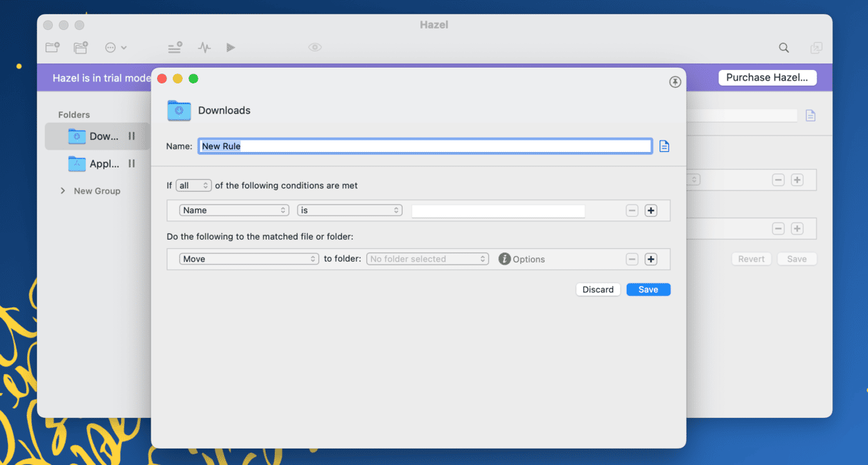Click the document icon in background window
Image resolution: width=868 pixels, height=465 pixels.
click(x=810, y=116)
